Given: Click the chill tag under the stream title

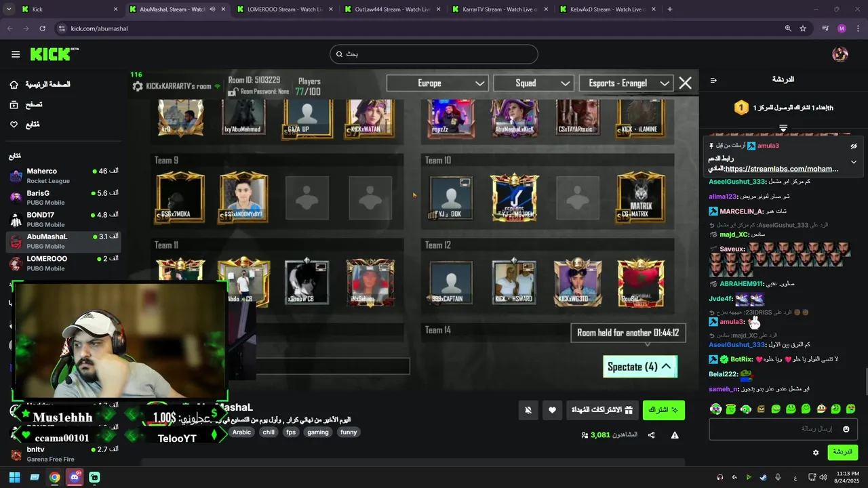Looking at the screenshot, I should pos(269,432).
